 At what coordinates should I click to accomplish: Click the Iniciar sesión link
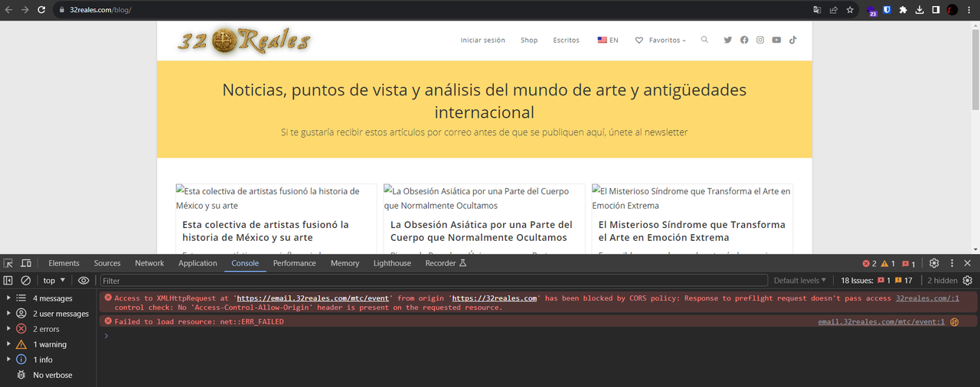tap(482, 40)
